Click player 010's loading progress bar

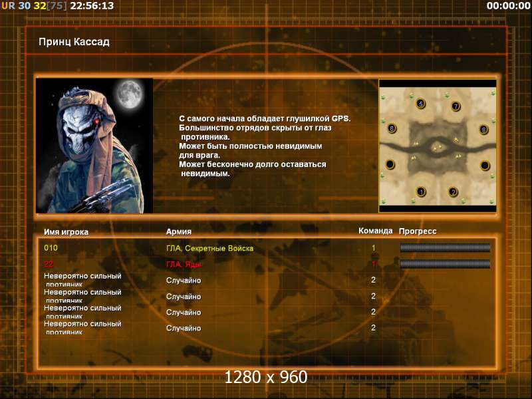pos(445,247)
